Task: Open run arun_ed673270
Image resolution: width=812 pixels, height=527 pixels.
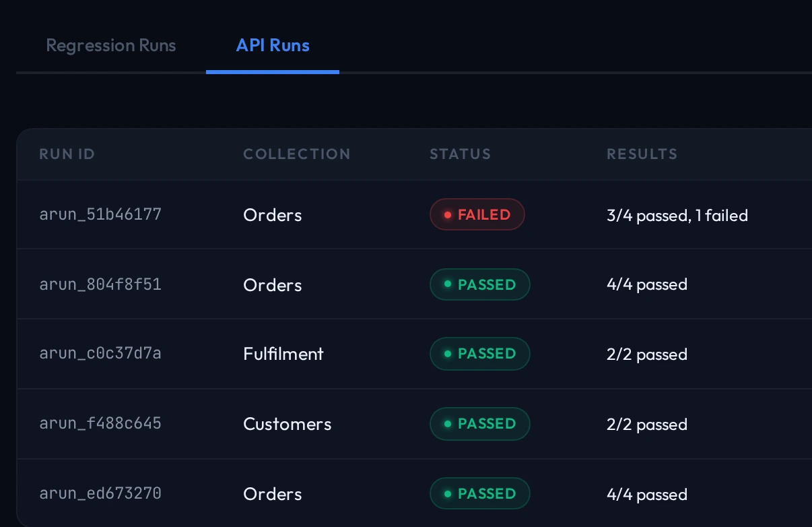Action: 100,494
